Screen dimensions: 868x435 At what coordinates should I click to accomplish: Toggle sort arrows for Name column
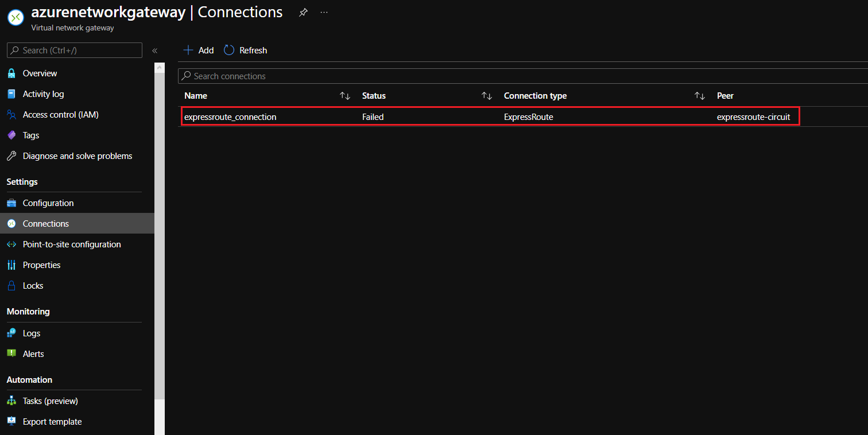point(345,96)
